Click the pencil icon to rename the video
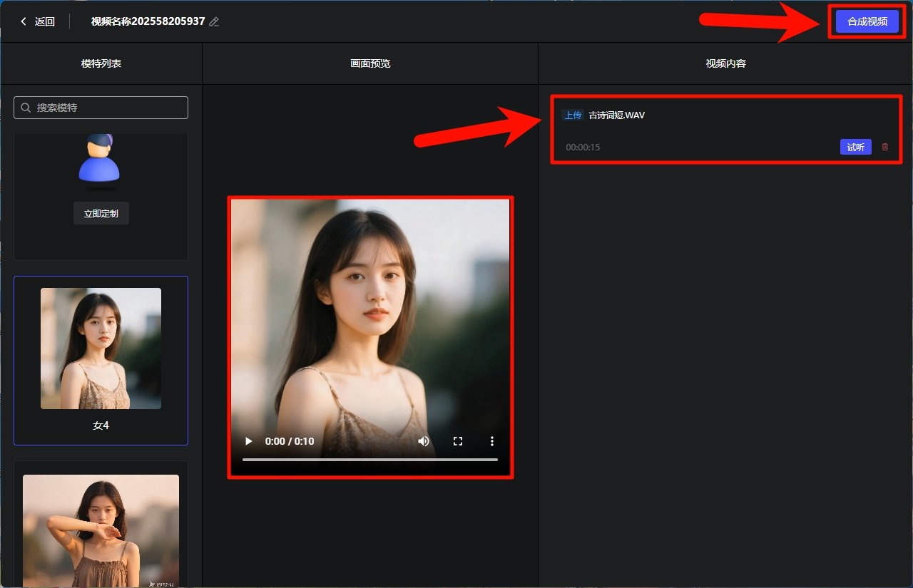 [213, 21]
